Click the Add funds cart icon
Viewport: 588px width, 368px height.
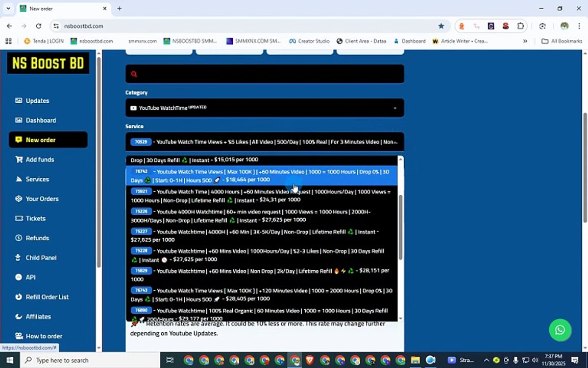(19, 159)
